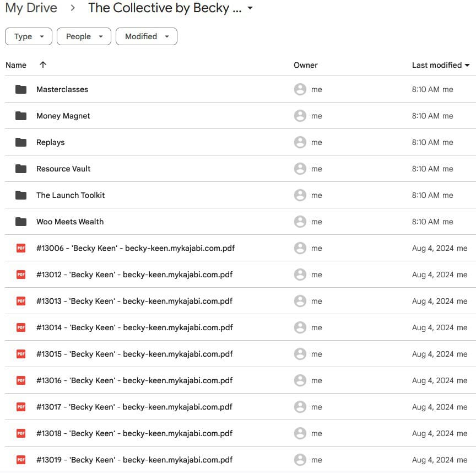Open the People filter dropdown
The width and height of the screenshot is (476, 473).
(84, 36)
